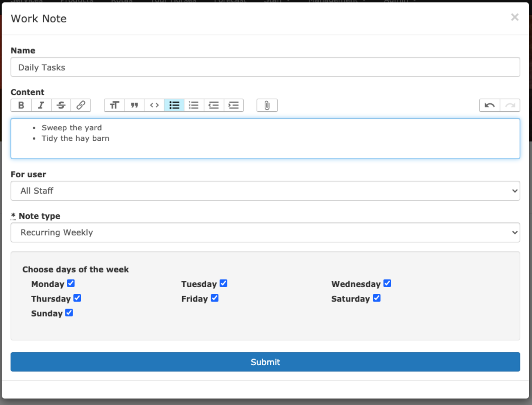Disable the Sunday checkbox
Image resolution: width=532 pixels, height=405 pixels.
coord(69,313)
